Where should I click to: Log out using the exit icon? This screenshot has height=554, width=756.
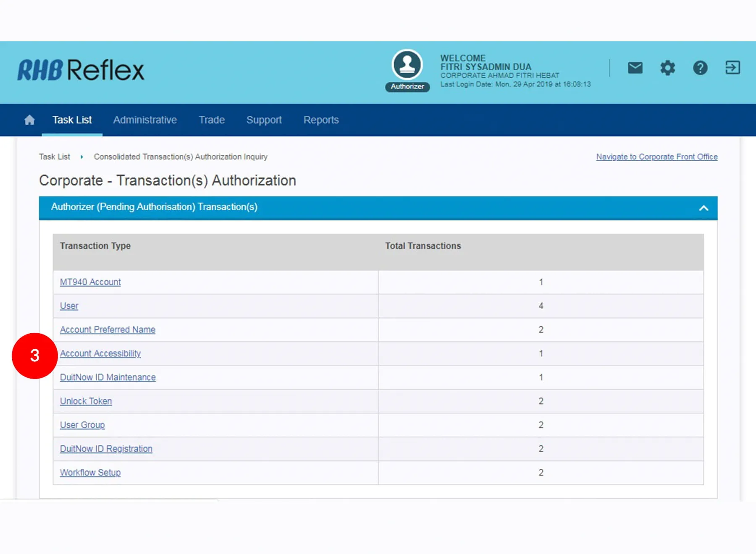732,68
